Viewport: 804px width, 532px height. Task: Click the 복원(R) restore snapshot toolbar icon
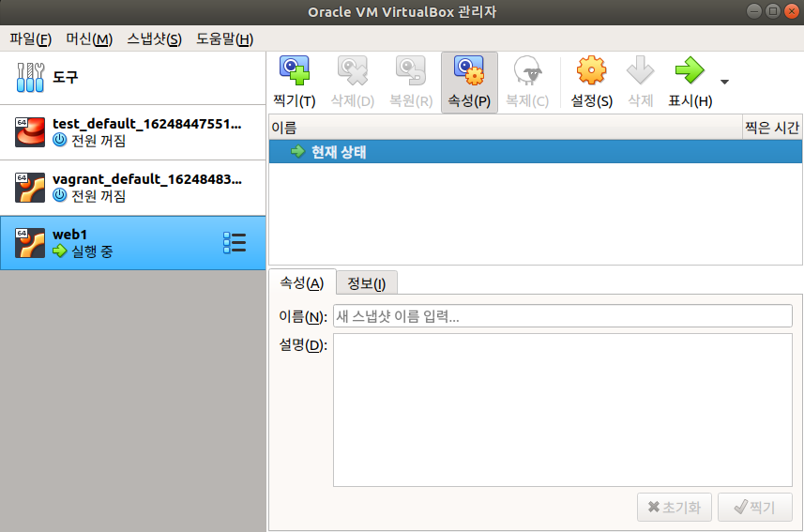(411, 70)
